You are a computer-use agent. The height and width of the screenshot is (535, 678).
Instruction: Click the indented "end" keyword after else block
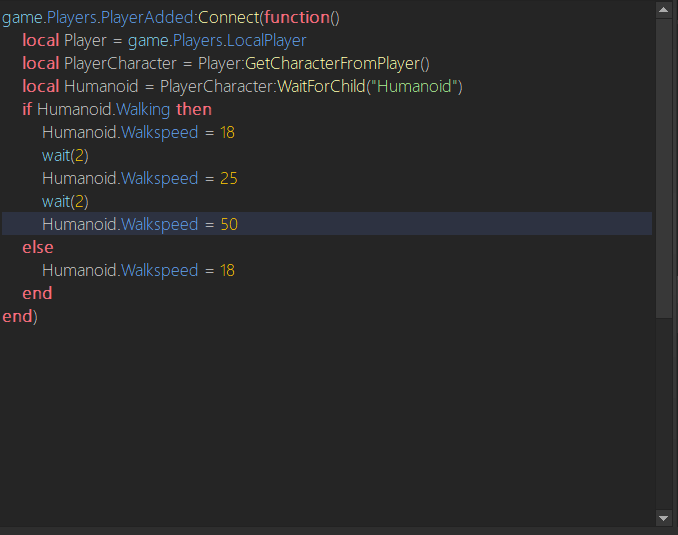click(x=37, y=294)
